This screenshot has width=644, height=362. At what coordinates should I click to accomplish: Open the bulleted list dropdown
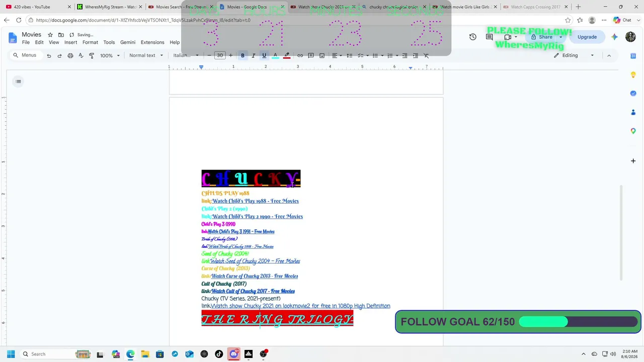(x=377, y=55)
